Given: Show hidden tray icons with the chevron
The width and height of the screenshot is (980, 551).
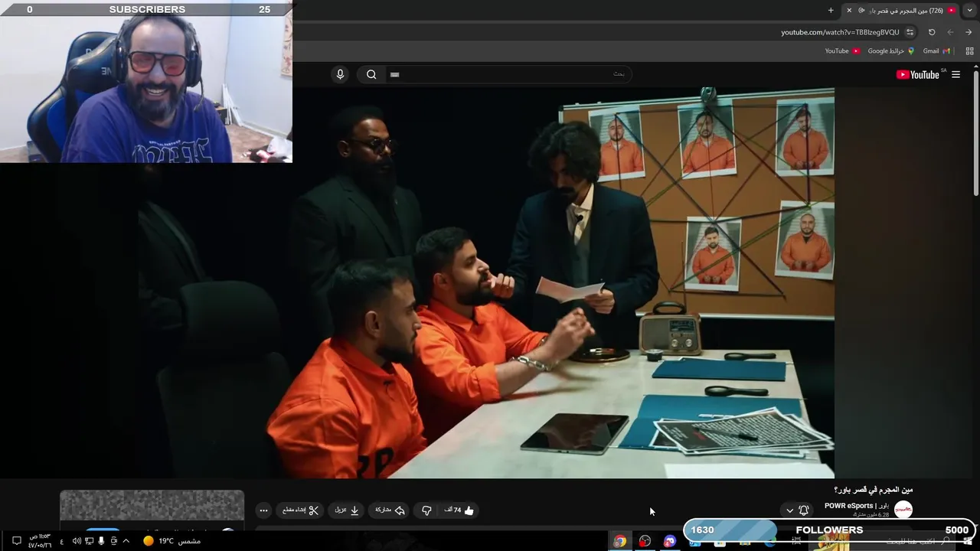Looking at the screenshot, I should 126,541.
